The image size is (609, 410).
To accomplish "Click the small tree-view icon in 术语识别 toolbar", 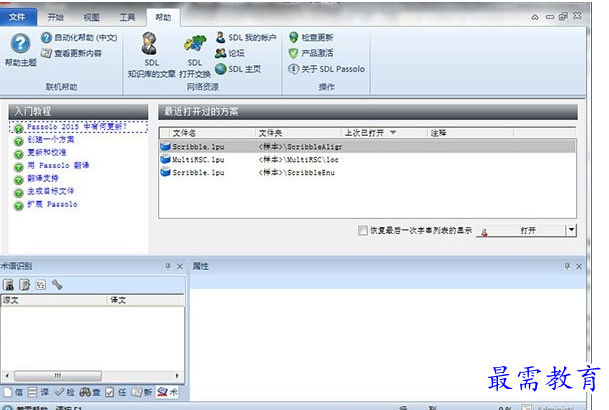I will tap(41, 285).
